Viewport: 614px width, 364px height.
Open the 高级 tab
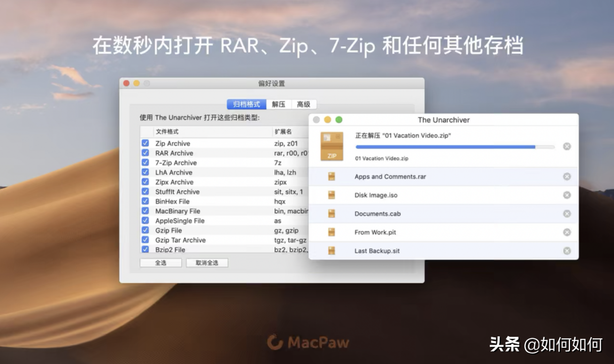point(304,104)
